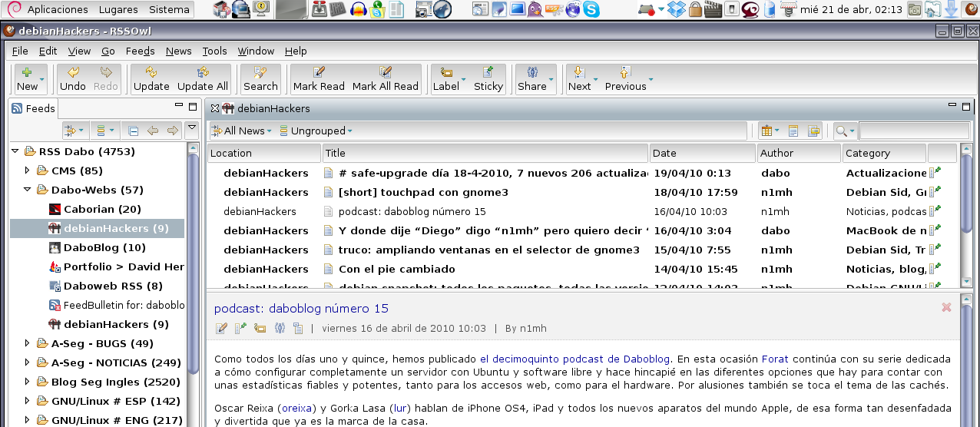Open Feeds panel view menu triangle
The image size is (980, 427).
192,127
